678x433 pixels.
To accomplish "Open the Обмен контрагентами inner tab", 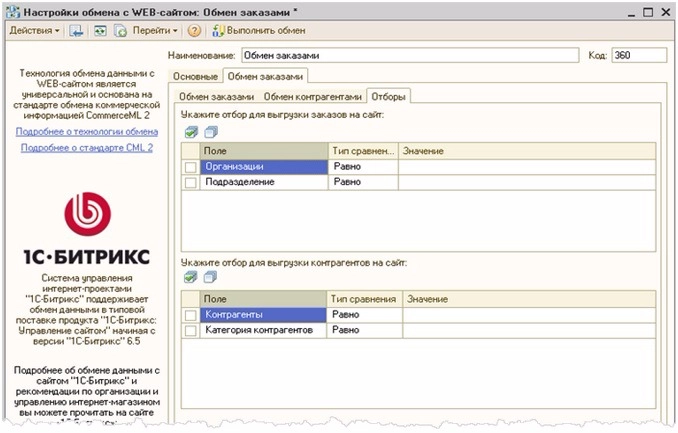I will pyautogui.click(x=312, y=97).
